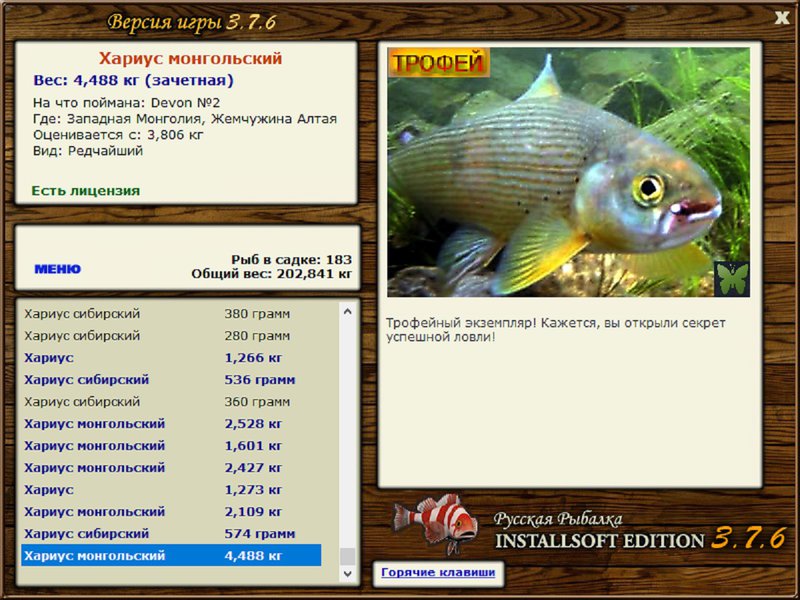Select Хариус монгольский 2,109 кг row

[x=171, y=511]
